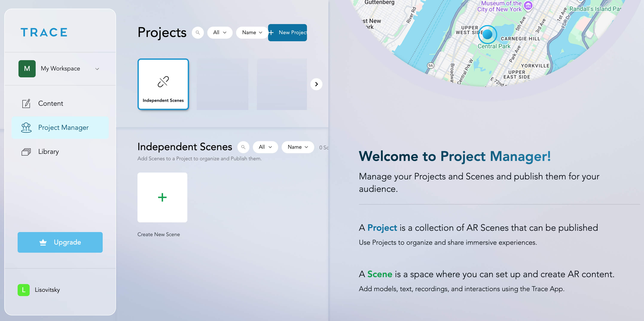The image size is (644, 321).
Task: Click the Library stack icon
Action: coord(26,152)
